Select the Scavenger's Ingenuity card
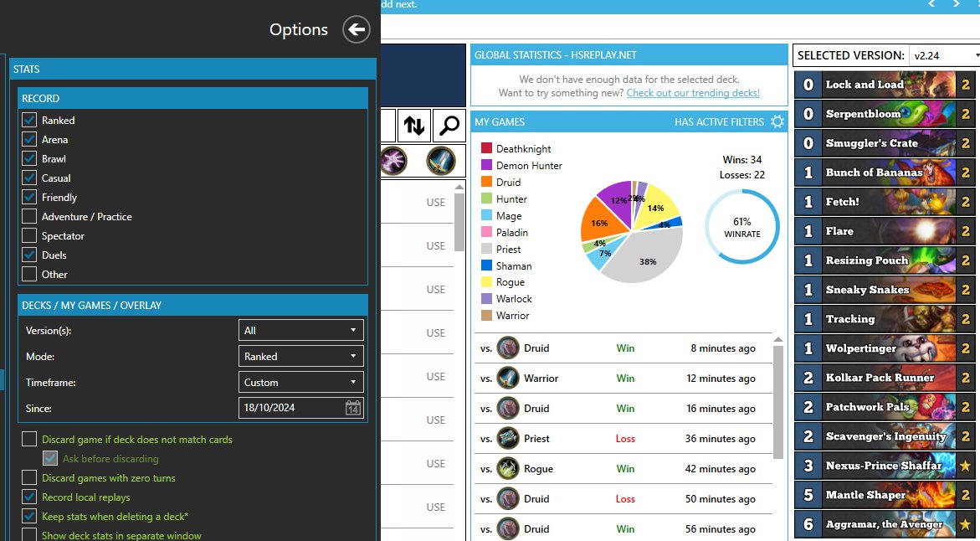The width and height of the screenshot is (980, 541). 885,436
